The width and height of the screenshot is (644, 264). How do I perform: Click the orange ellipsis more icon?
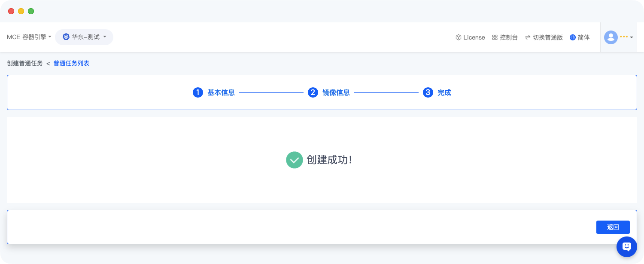624,37
